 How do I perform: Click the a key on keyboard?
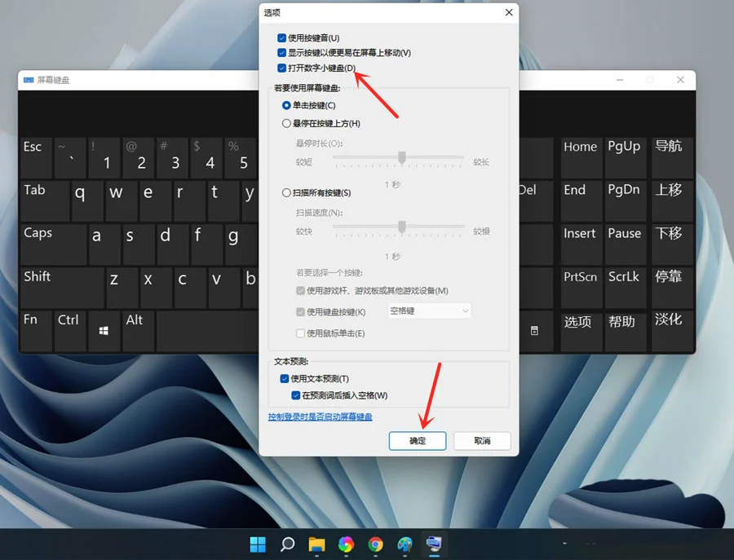(104, 245)
